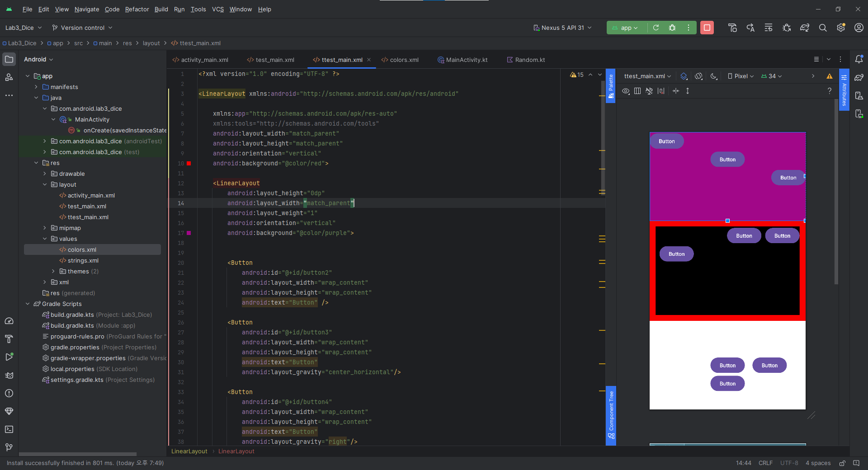Click the layout breadcrumb in navigation bar

pos(151,43)
